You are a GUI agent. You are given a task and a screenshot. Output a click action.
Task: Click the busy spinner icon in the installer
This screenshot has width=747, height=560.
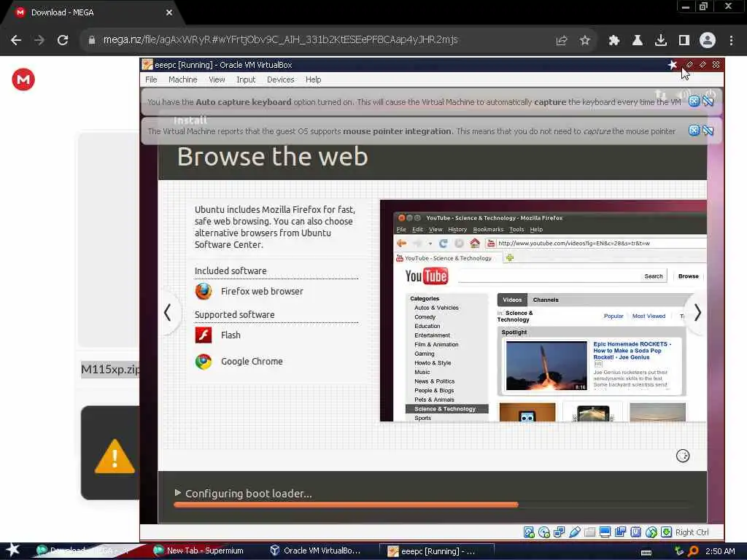(x=683, y=456)
